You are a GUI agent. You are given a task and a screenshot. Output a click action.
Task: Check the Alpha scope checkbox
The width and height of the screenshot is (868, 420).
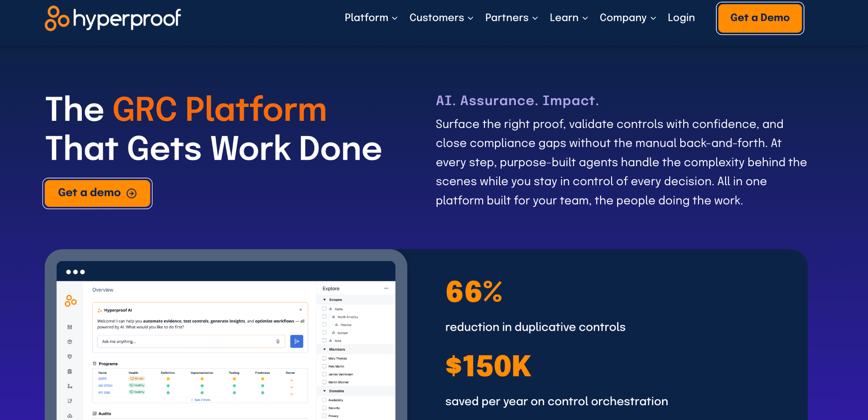324,309
